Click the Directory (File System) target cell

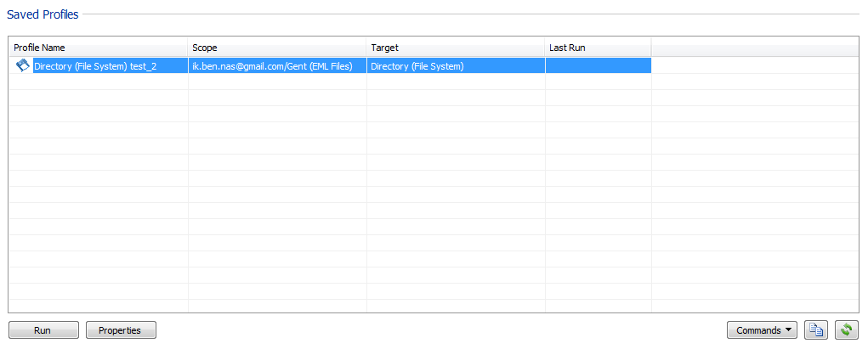point(417,66)
